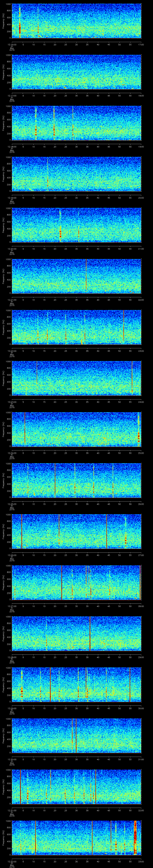
Task: Click the 12:19:00 start time label
Action: click(x=12, y=198)
